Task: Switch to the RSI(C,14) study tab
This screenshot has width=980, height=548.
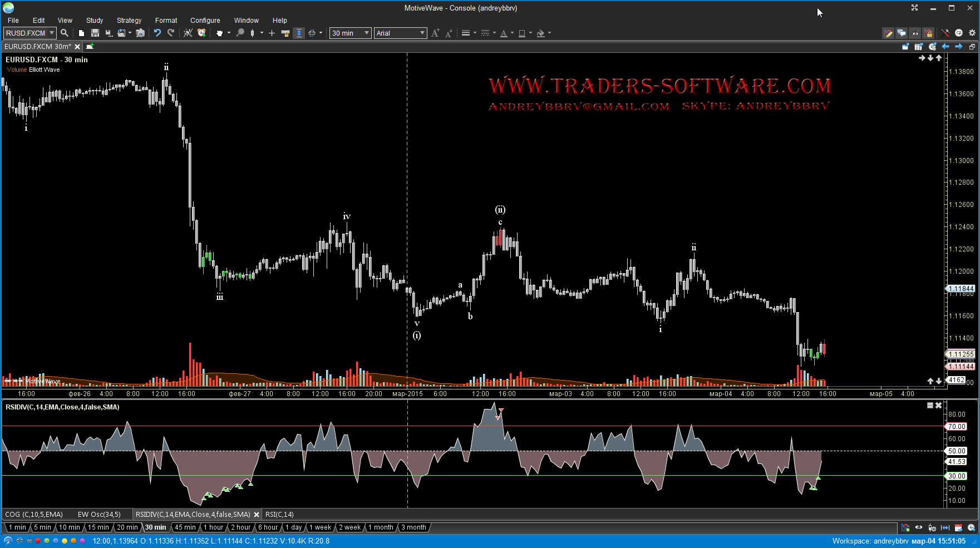Action: [x=279, y=514]
